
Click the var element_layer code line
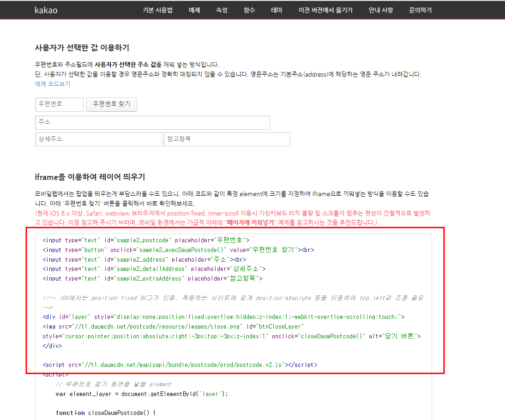click(x=142, y=394)
